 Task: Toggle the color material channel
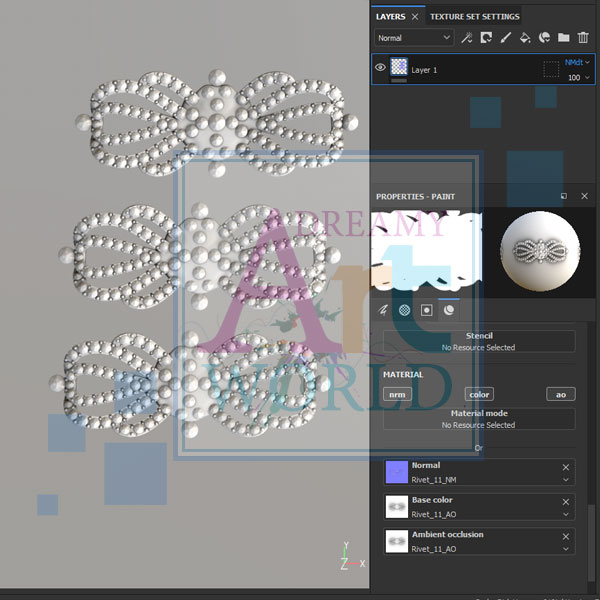coord(479,394)
